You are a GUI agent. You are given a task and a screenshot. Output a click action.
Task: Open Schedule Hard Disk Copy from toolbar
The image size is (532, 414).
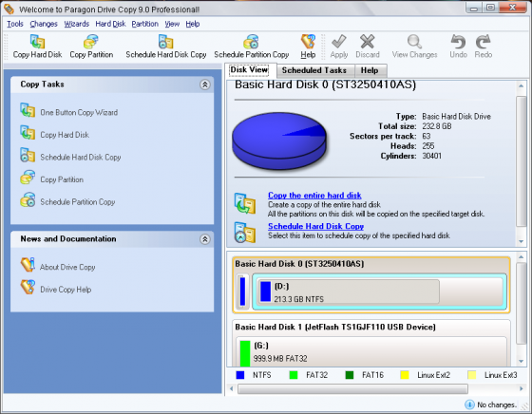click(x=166, y=47)
